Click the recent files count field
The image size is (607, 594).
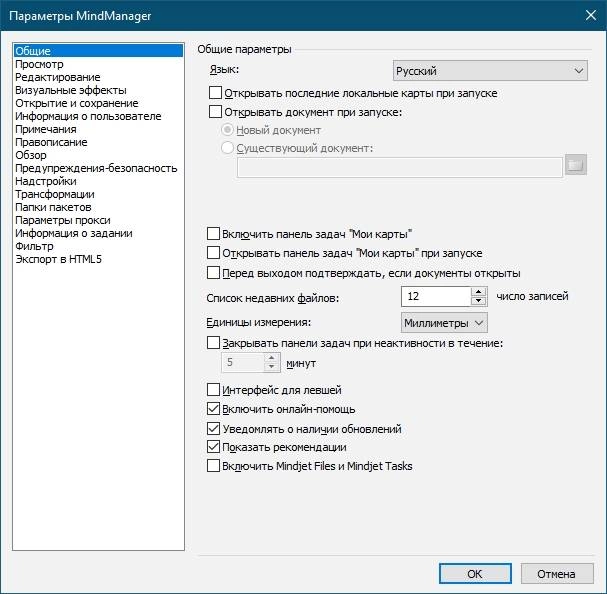coord(436,297)
